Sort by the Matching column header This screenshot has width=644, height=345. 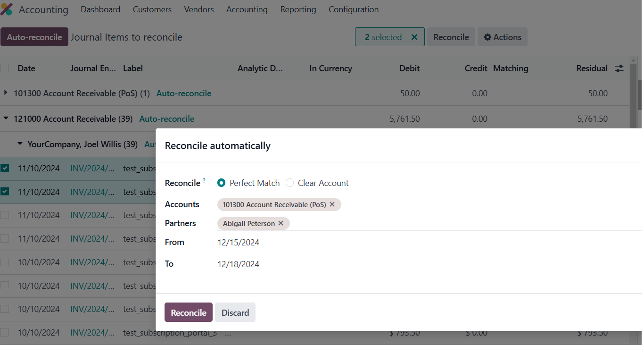coord(511,68)
